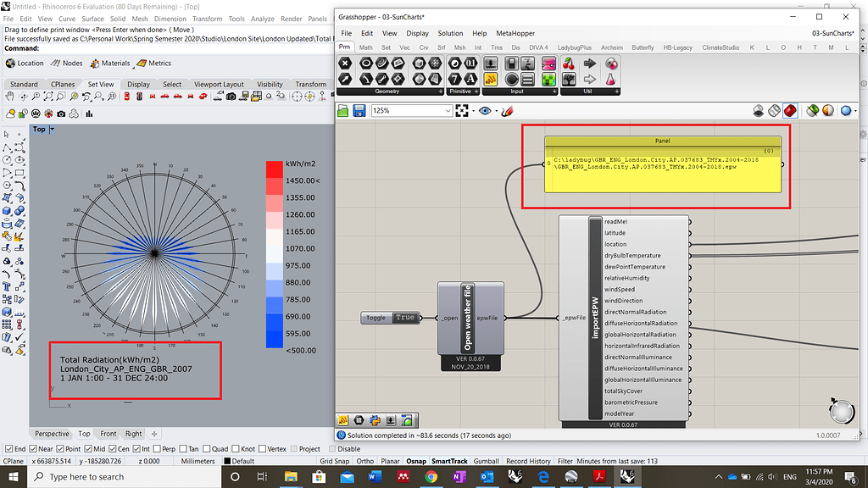Click the Grasshopper save file icon
The image size is (868, 488).
pyautogui.click(x=359, y=111)
